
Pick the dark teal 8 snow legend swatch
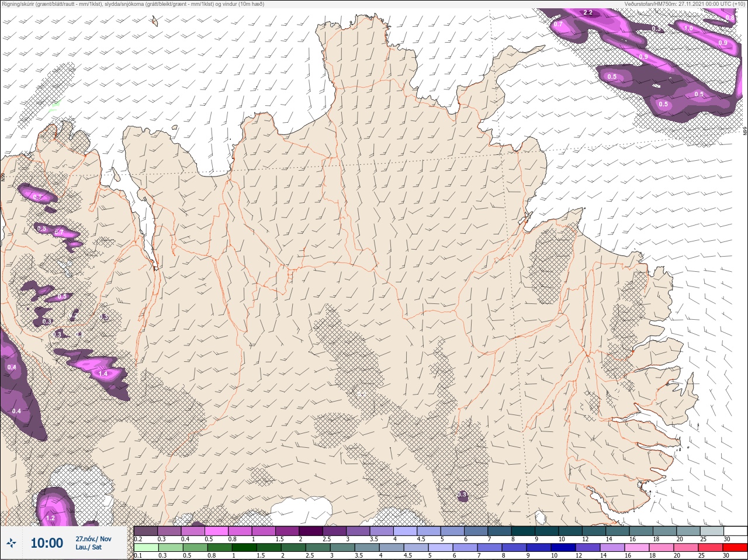[x=523, y=531]
